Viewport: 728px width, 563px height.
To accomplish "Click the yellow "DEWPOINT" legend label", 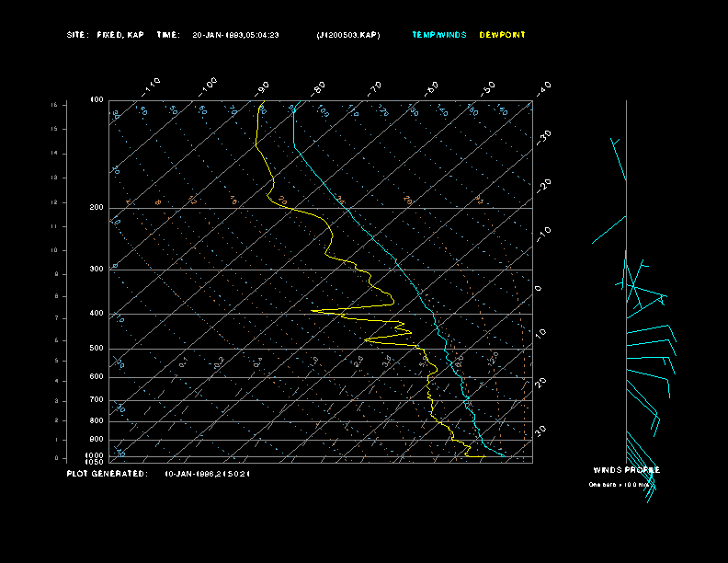I will (x=503, y=35).
